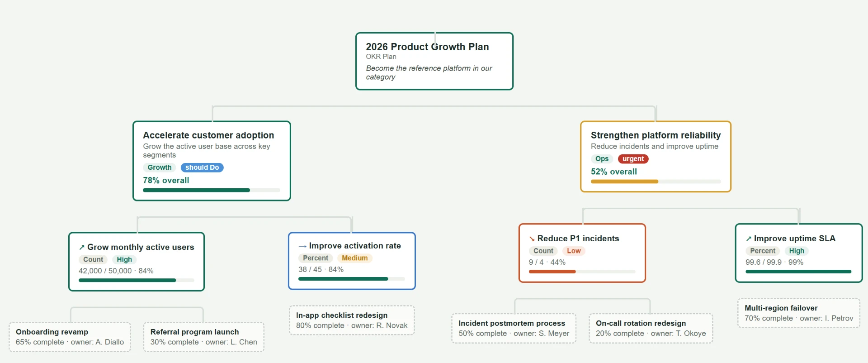Click the High tag on Grow monthly active users
This screenshot has height=363, width=868.
(124, 260)
